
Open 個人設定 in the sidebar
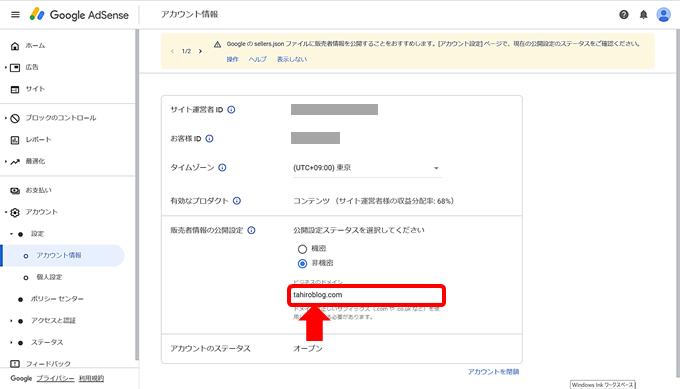49,277
